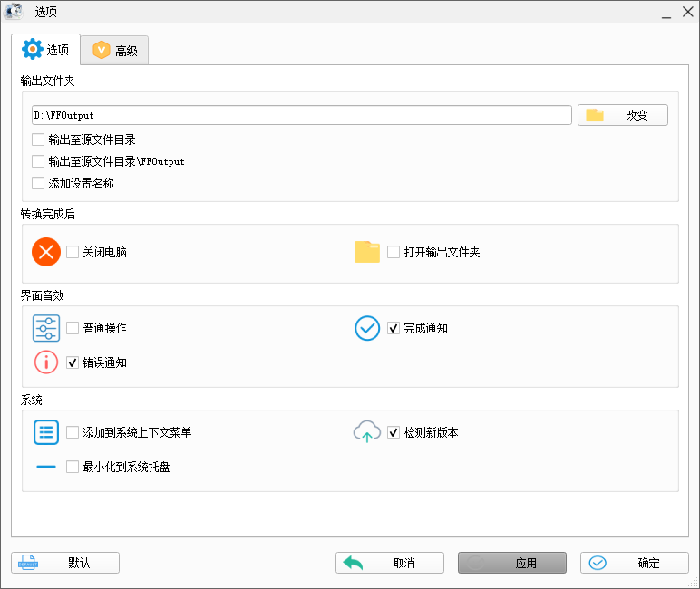
Task: Click the sliders icon next to 普通操作
Action: point(46,328)
